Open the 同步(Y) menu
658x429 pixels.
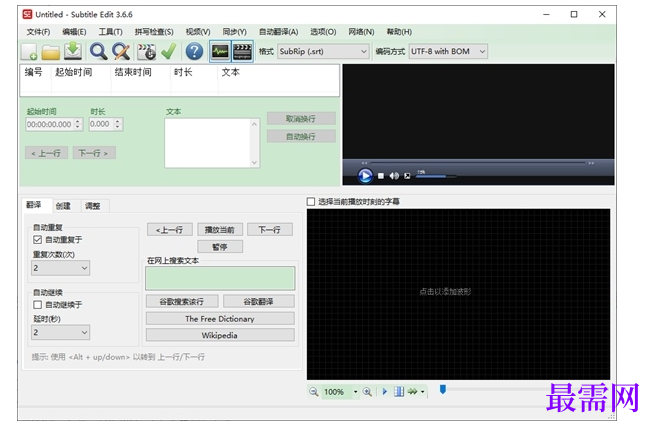[235, 32]
